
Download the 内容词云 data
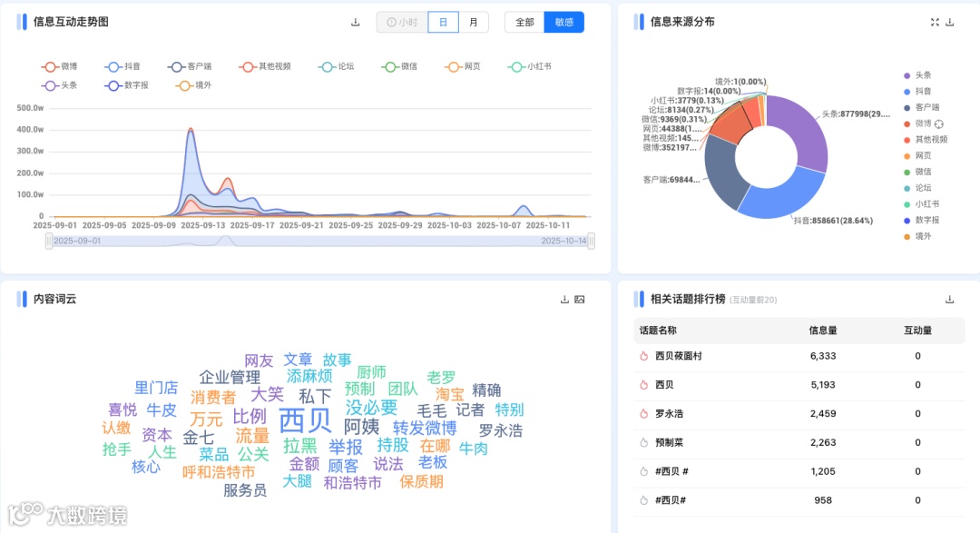coord(564,300)
